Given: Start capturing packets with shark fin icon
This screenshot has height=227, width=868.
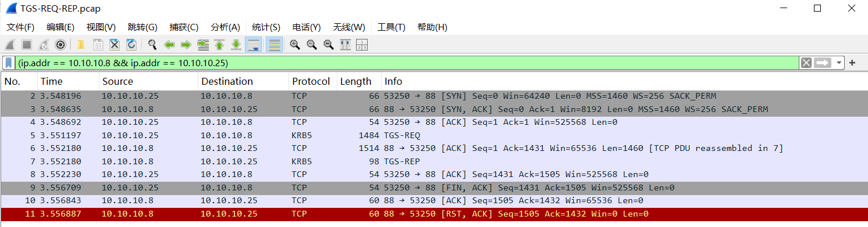Looking at the screenshot, I should [x=10, y=45].
